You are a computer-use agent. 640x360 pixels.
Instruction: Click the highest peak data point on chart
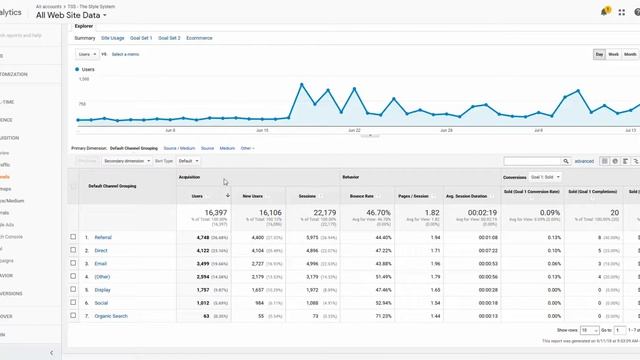(x=302, y=84)
